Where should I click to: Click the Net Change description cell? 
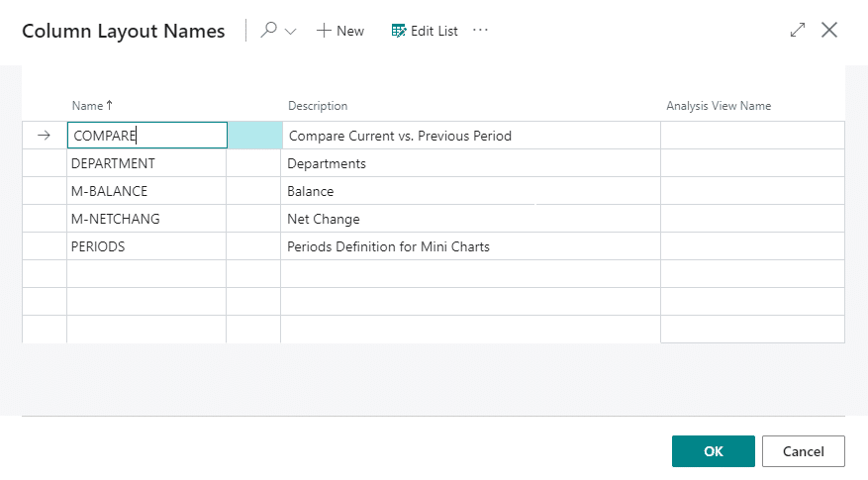tap(470, 219)
